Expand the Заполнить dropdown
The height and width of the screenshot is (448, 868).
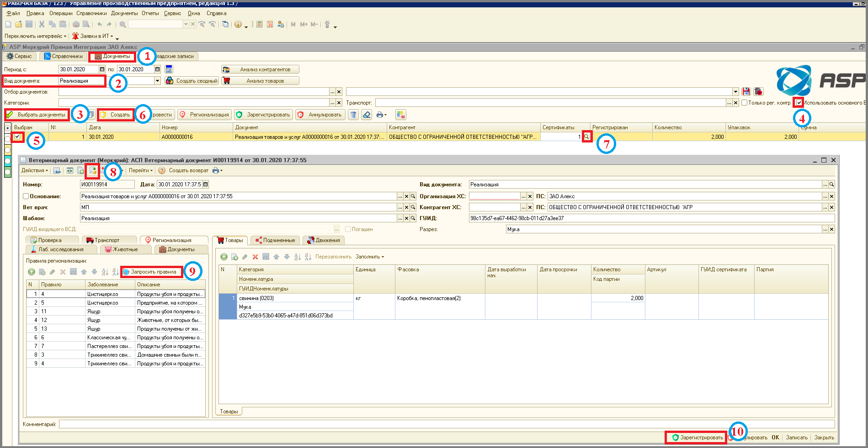[x=370, y=257]
